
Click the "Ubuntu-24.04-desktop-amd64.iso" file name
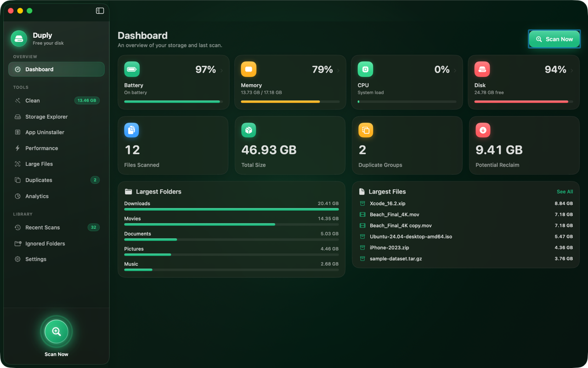[x=411, y=236]
